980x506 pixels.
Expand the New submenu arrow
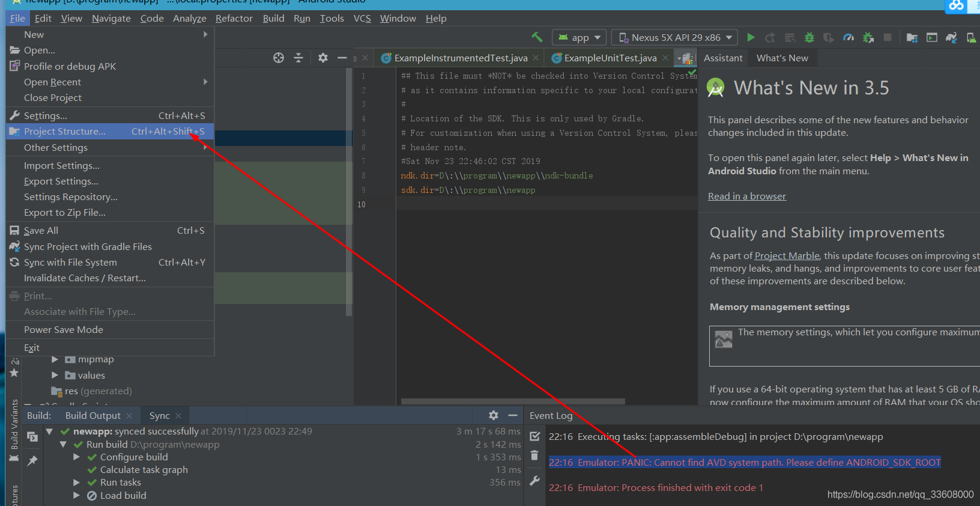tap(205, 34)
